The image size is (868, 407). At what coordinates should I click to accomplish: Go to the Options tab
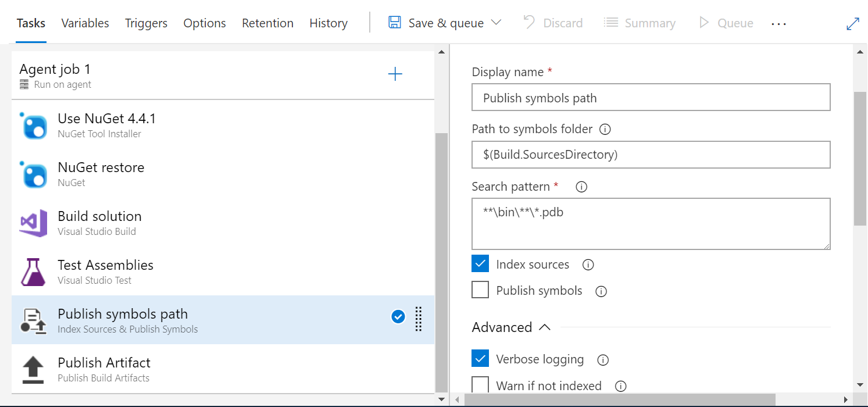click(x=205, y=23)
